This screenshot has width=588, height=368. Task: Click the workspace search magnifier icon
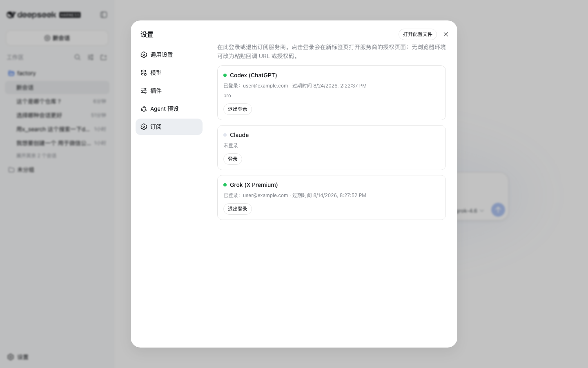tap(77, 57)
